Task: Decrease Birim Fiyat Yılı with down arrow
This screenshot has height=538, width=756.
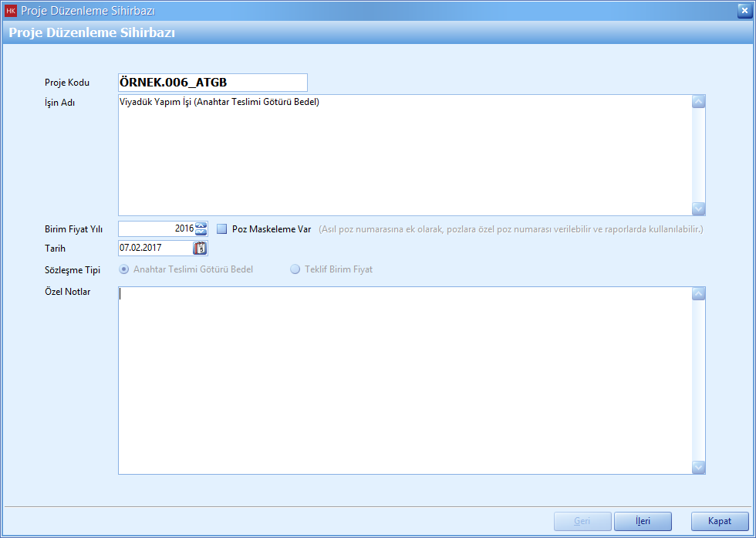Action: (201, 232)
